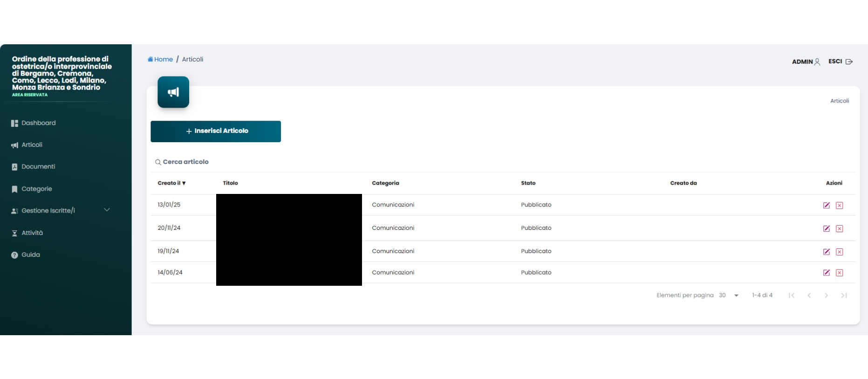
Task: Open Categorie in the sidebar menu
Action: 36,189
